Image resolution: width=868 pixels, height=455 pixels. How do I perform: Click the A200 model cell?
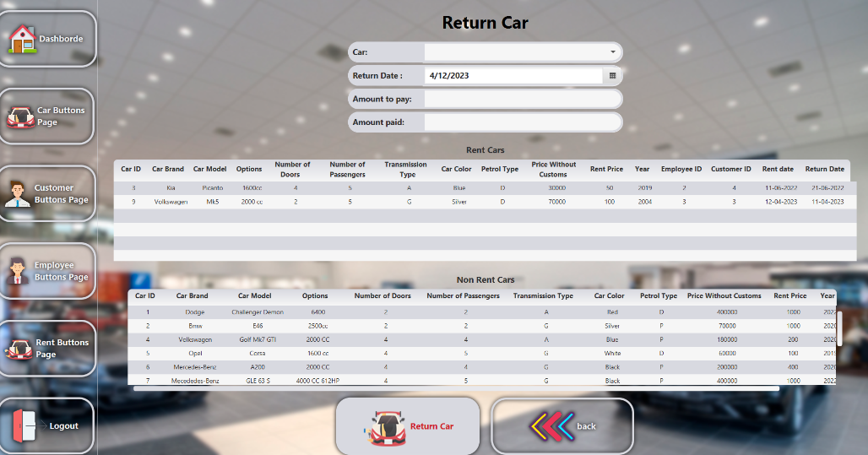point(258,367)
